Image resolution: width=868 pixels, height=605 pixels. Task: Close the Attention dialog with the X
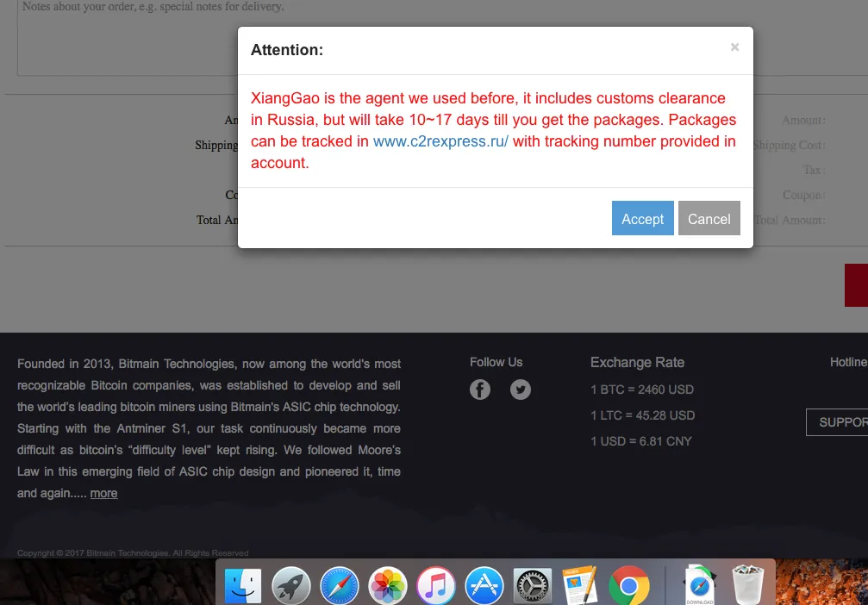click(734, 47)
